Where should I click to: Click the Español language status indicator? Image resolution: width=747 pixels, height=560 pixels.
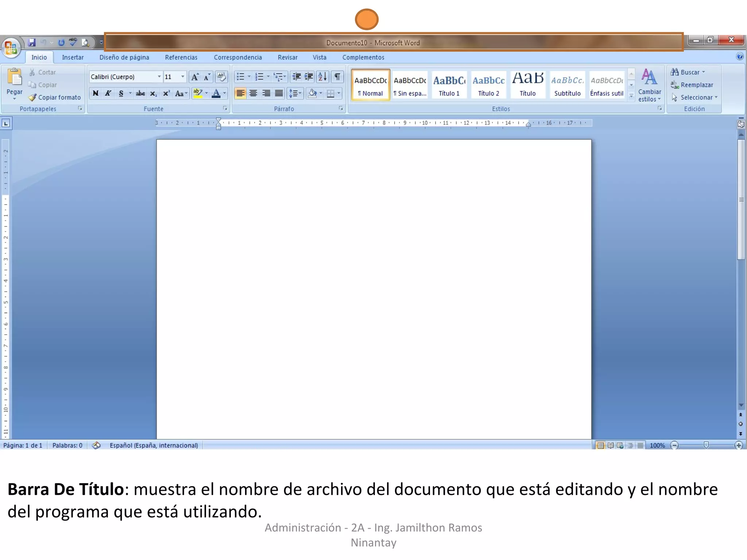tap(154, 445)
